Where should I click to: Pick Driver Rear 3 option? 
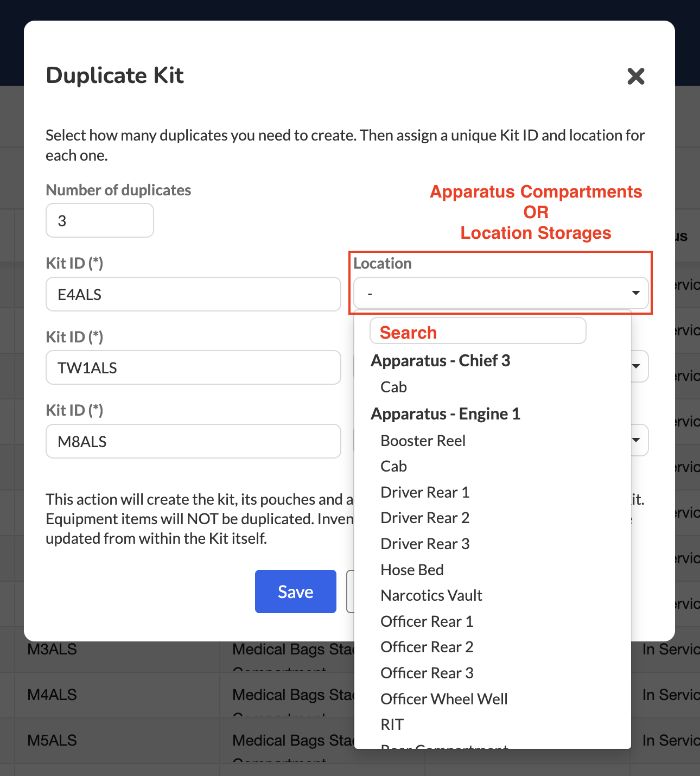pyautogui.click(x=425, y=544)
